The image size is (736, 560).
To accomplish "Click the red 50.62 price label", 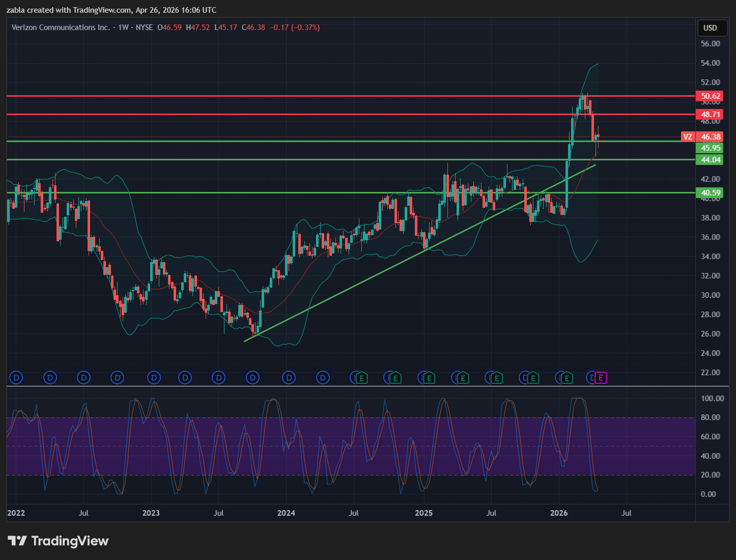I will coord(711,96).
